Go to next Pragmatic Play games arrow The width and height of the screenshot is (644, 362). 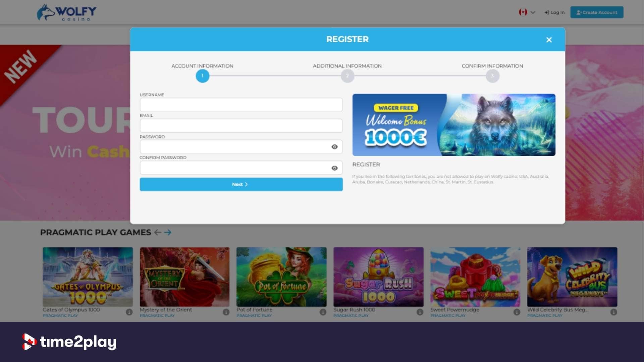[x=168, y=232]
